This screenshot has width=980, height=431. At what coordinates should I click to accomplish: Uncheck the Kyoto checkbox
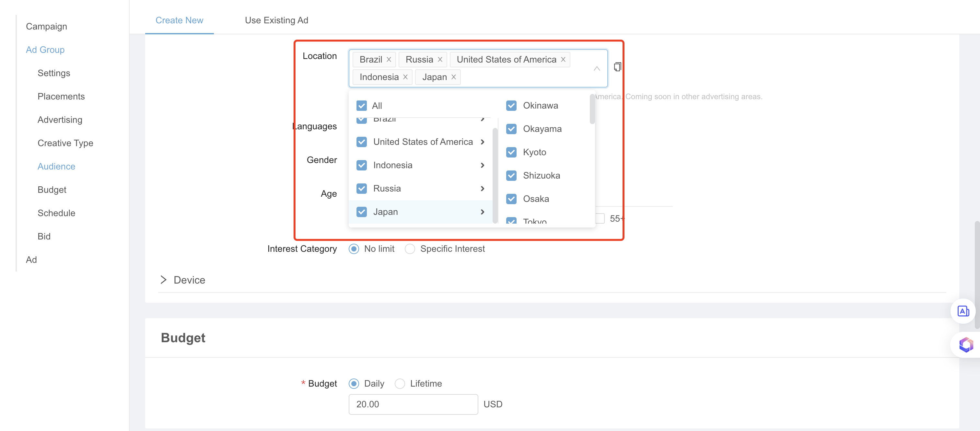(511, 152)
